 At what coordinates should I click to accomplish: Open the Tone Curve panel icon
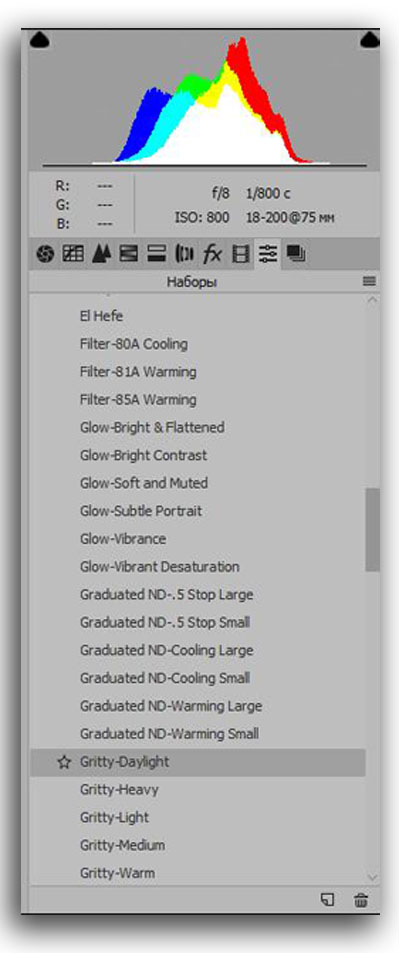[x=73, y=254]
